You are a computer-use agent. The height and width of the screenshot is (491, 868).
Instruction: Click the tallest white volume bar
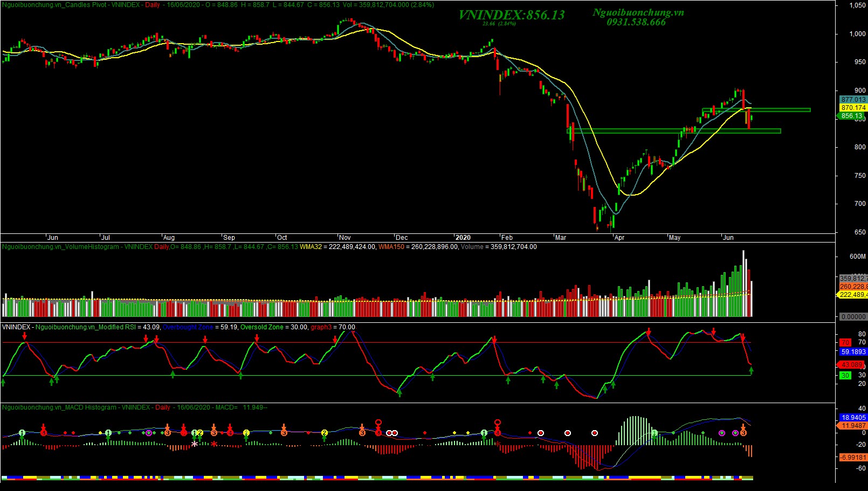tap(743, 283)
